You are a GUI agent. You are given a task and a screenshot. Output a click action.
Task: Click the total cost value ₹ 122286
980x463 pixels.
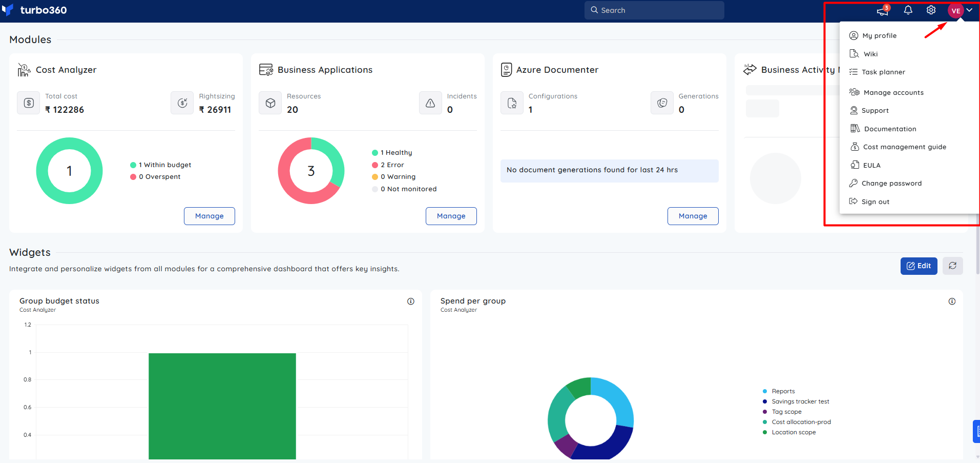point(65,110)
